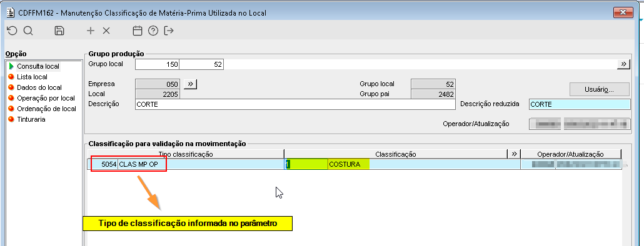Select Consulta local option

(x=38, y=66)
